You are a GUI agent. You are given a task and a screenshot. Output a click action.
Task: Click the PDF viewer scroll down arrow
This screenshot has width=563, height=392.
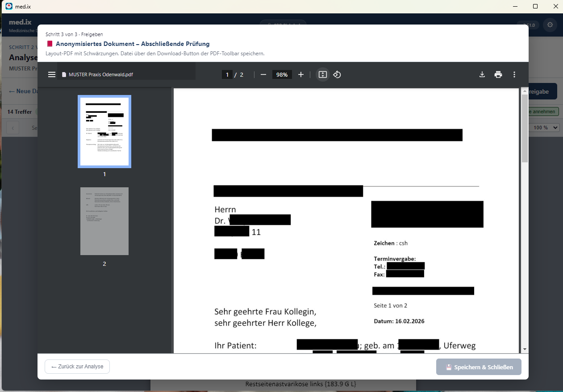coord(525,349)
